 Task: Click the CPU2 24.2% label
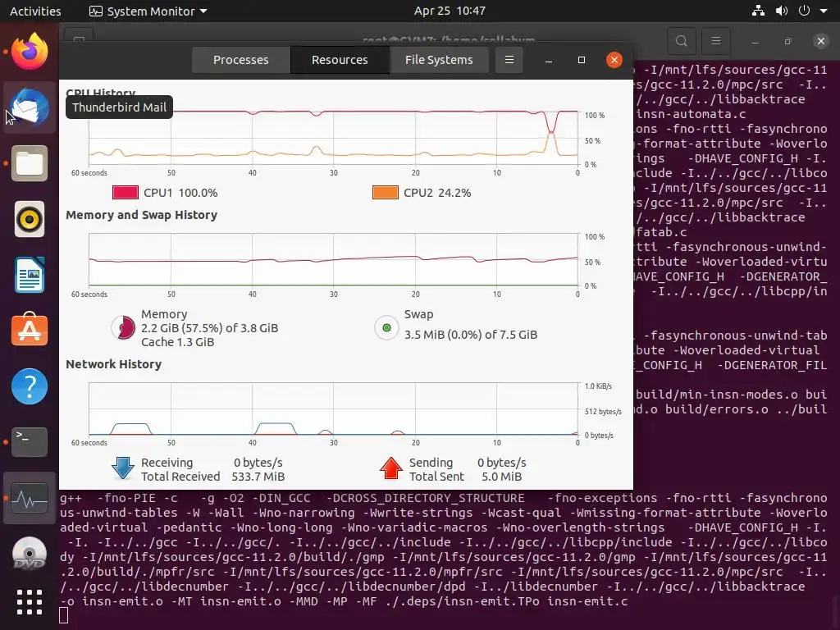pos(437,193)
